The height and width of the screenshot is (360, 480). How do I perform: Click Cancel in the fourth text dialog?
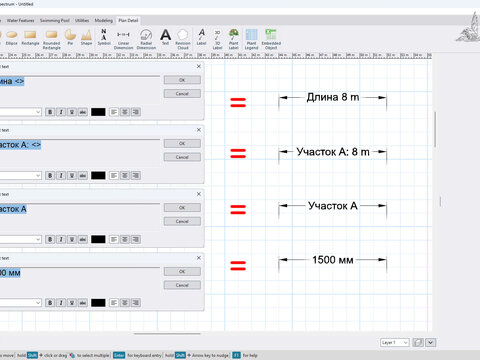click(x=182, y=285)
